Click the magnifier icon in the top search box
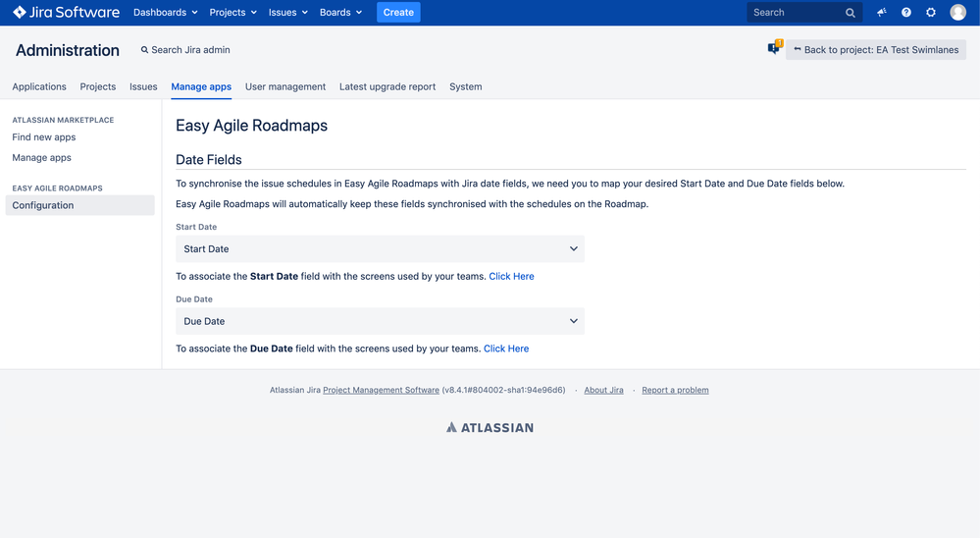 (x=850, y=13)
